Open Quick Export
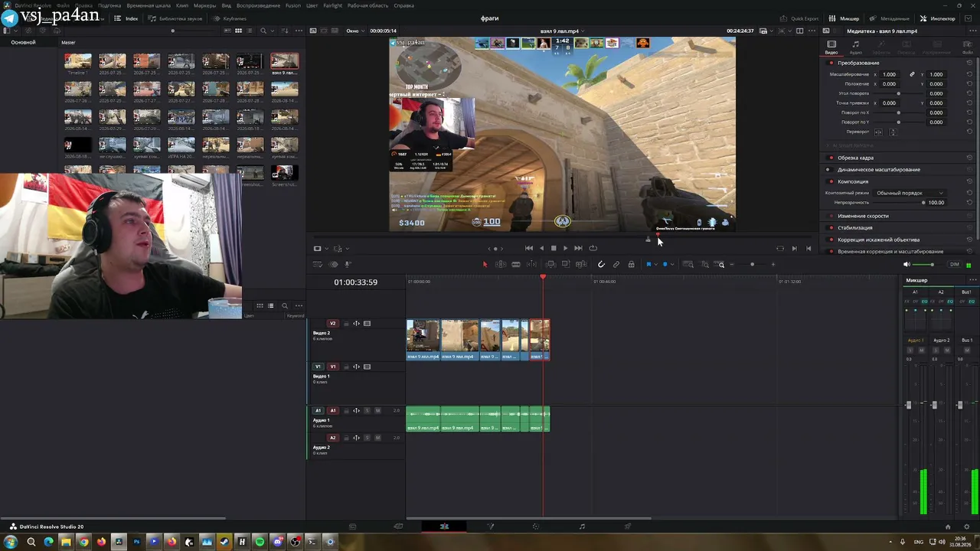Image resolution: width=980 pixels, height=551 pixels. (800, 18)
